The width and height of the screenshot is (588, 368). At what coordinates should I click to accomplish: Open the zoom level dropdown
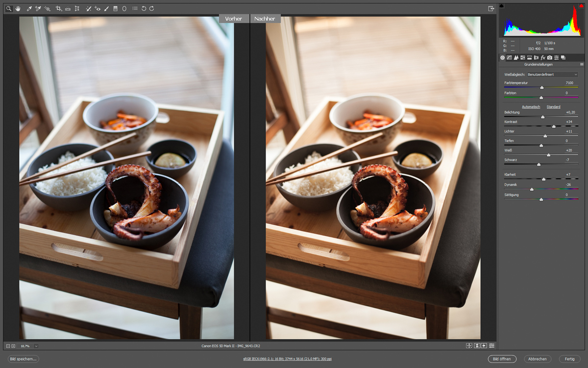pos(36,346)
